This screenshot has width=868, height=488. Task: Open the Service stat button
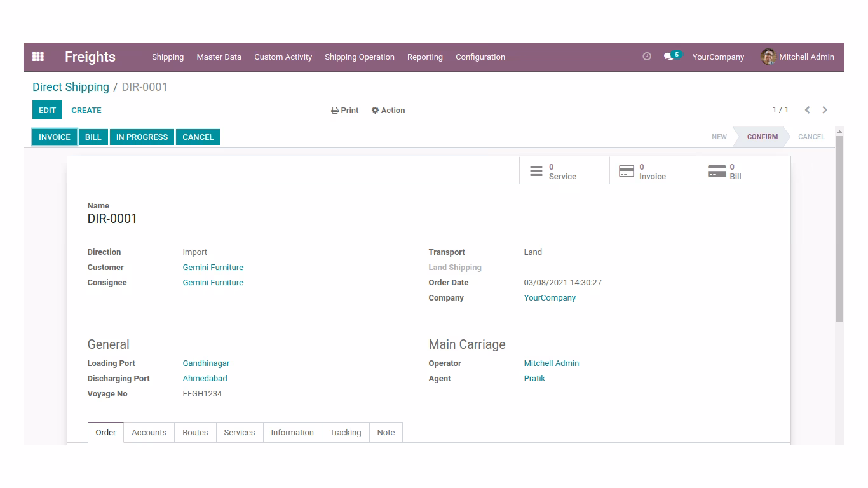[x=564, y=171]
